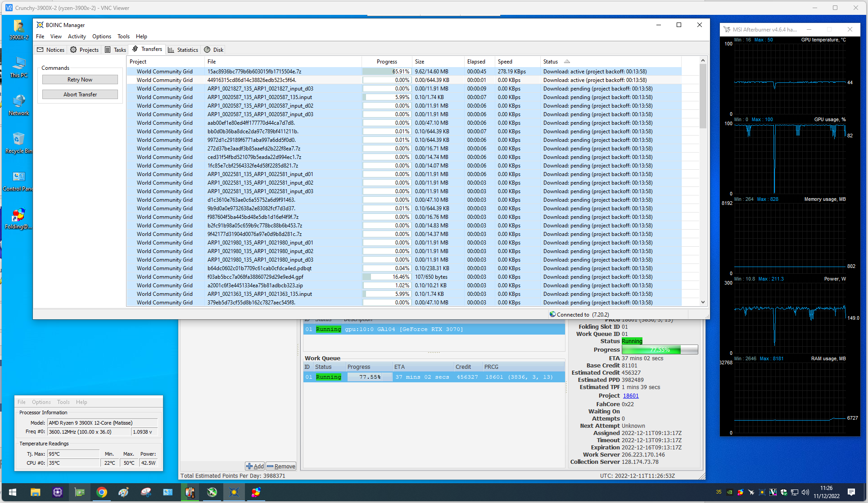Open the 3900X-2 desktop folder icon
The width and height of the screenshot is (868, 503).
18,30
